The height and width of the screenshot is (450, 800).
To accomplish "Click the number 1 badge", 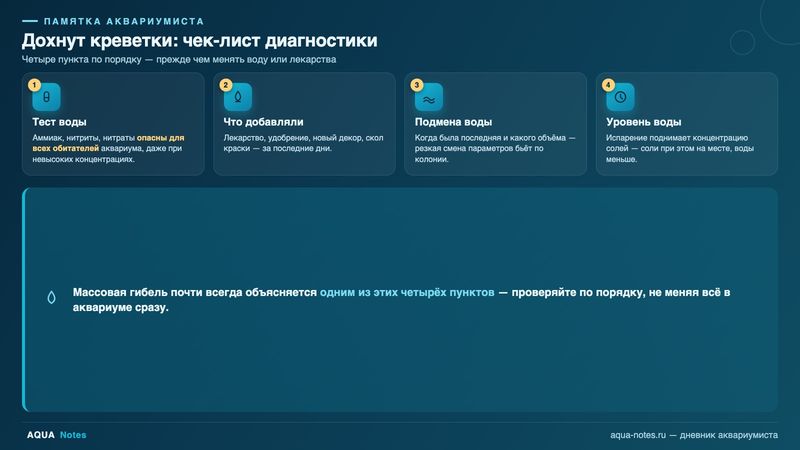I will point(34,85).
